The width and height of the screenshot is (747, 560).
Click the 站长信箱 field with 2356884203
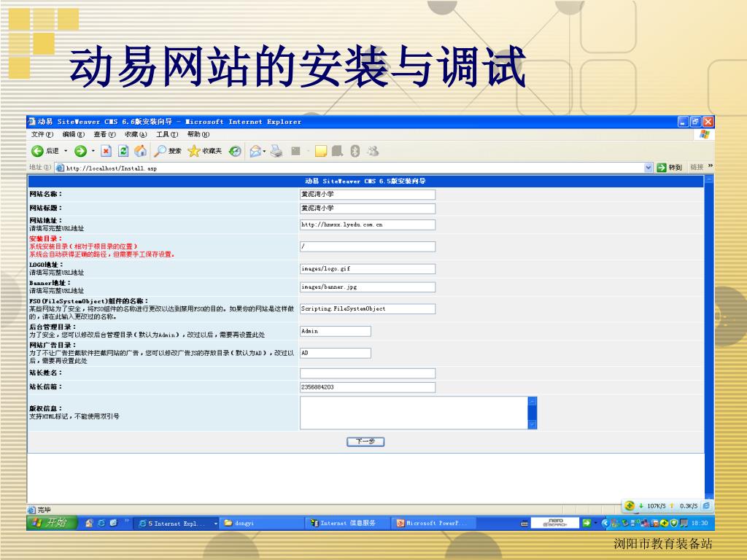[368, 387]
